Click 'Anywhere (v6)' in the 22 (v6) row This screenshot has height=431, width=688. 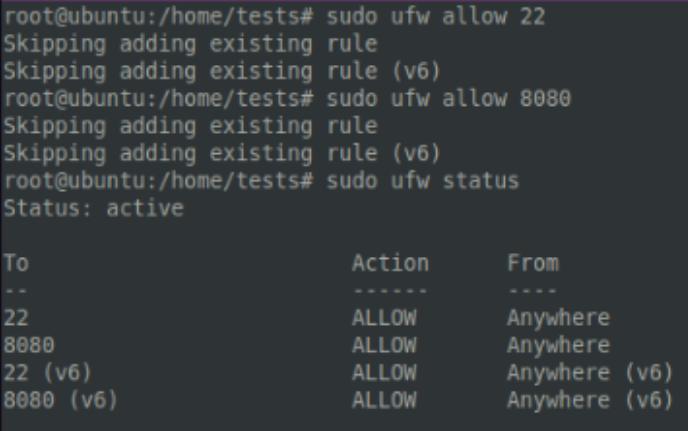tap(585, 373)
